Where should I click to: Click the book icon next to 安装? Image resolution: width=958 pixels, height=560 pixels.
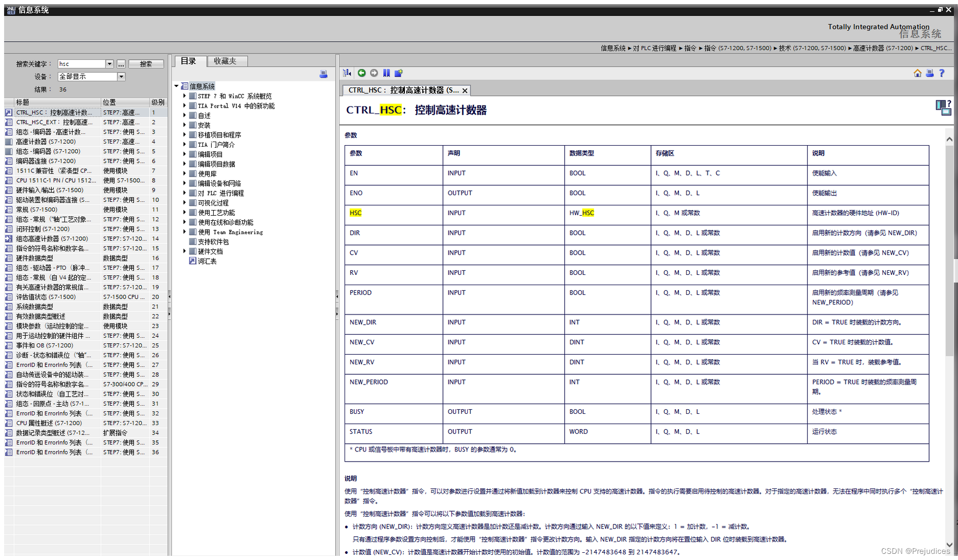tap(193, 125)
